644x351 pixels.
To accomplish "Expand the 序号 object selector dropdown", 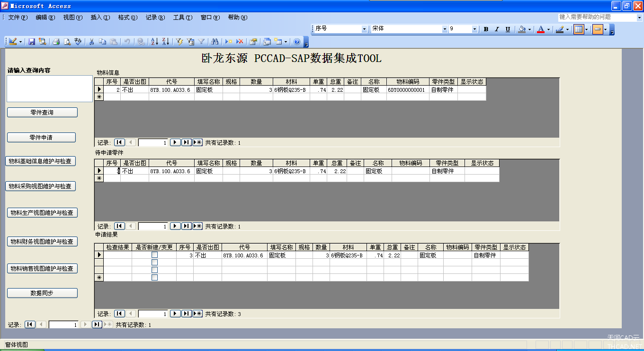I will point(364,29).
